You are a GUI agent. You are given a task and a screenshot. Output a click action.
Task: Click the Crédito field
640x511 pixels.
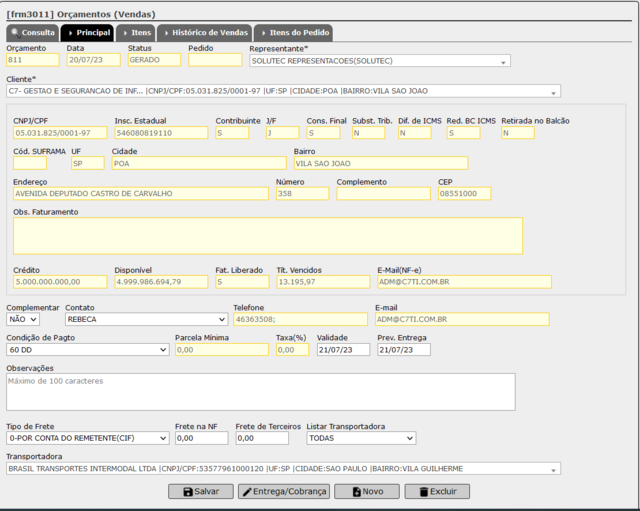click(60, 282)
